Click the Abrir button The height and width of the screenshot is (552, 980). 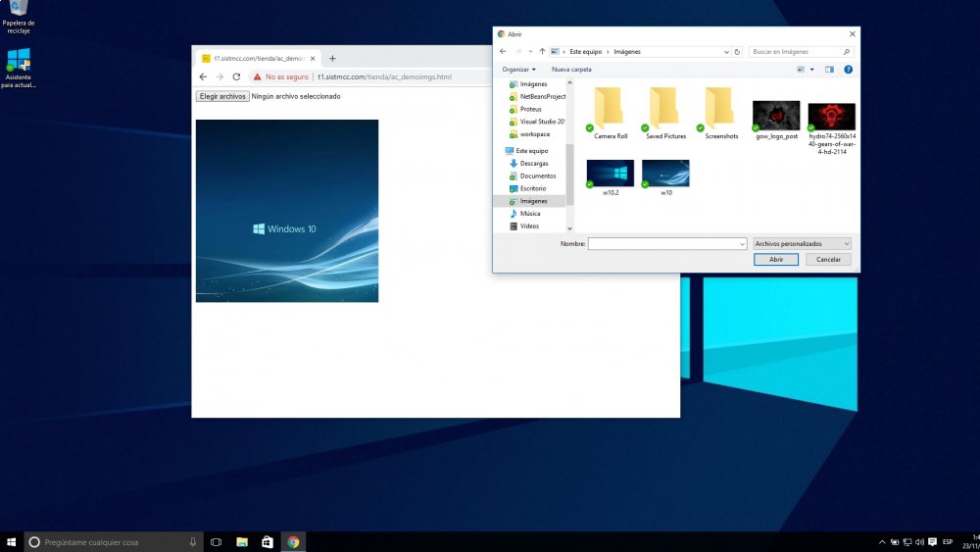point(775,260)
